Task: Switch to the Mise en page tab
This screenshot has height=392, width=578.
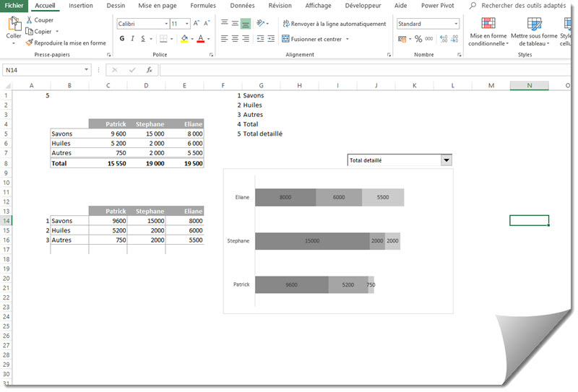Action: [x=158, y=6]
